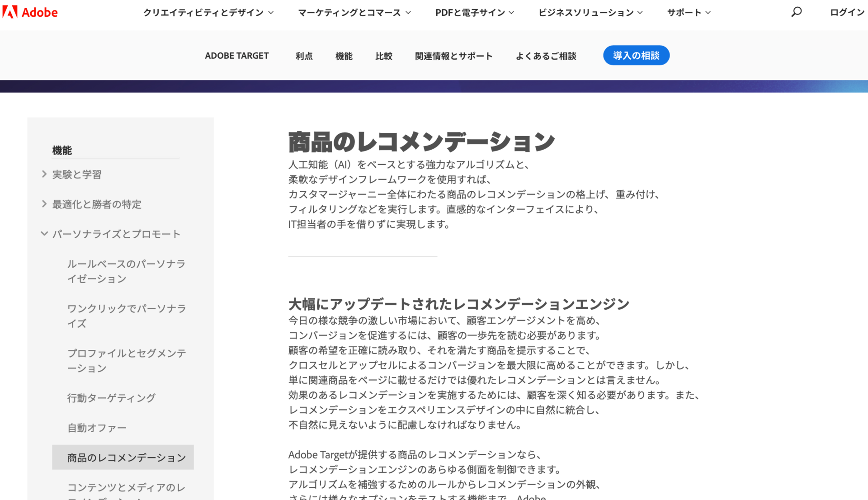Open クリエイティビティとデザイン dropdown menu
Image resolution: width=868 pixels, height=500 pixels.
208,13
